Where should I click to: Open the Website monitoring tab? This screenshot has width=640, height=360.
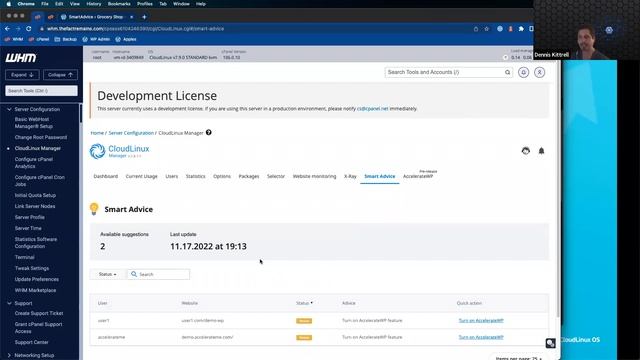click(x=314, y=176)
